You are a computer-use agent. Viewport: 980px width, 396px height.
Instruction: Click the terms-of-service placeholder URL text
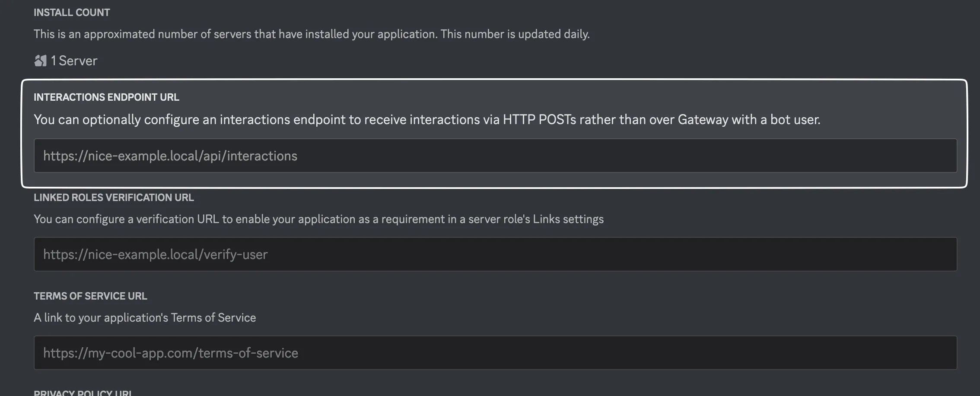(170, 352)
